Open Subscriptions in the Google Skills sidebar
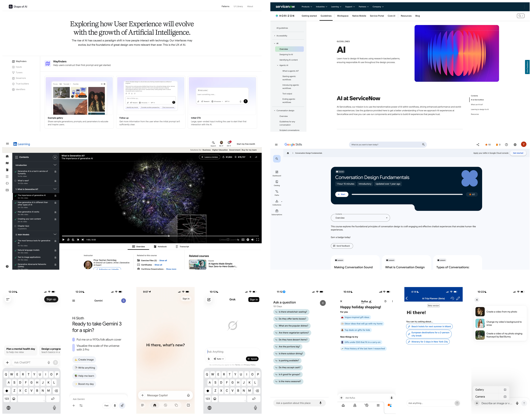 point(277,212)
